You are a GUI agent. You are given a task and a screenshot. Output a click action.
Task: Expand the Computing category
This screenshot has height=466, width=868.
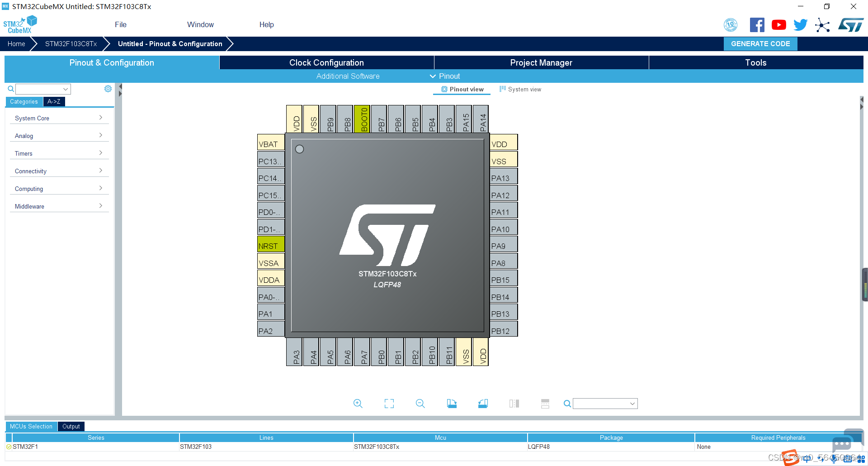59,189
